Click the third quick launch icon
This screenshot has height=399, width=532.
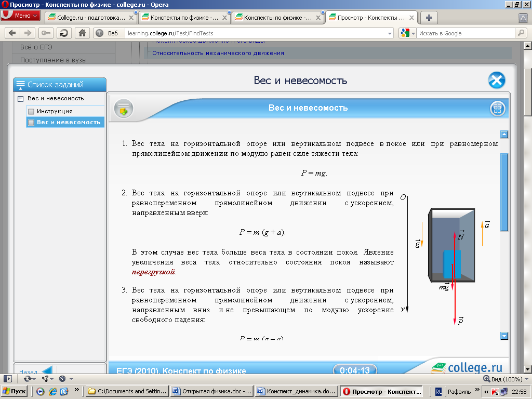click(x=64, y=392)
